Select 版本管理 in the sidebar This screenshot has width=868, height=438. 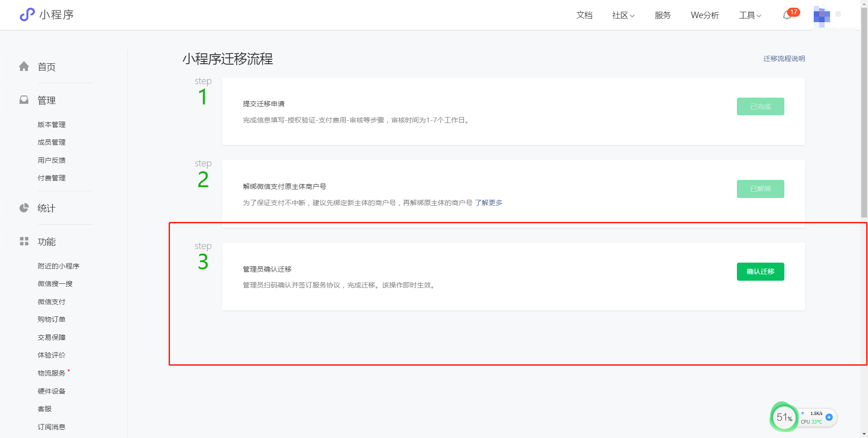(52, 124)
